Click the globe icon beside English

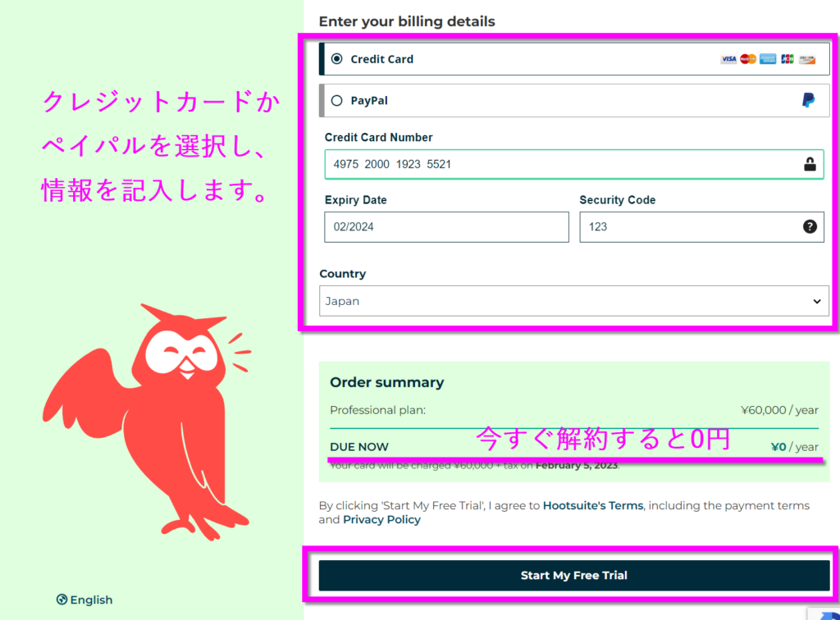click(x=62, y=599)
